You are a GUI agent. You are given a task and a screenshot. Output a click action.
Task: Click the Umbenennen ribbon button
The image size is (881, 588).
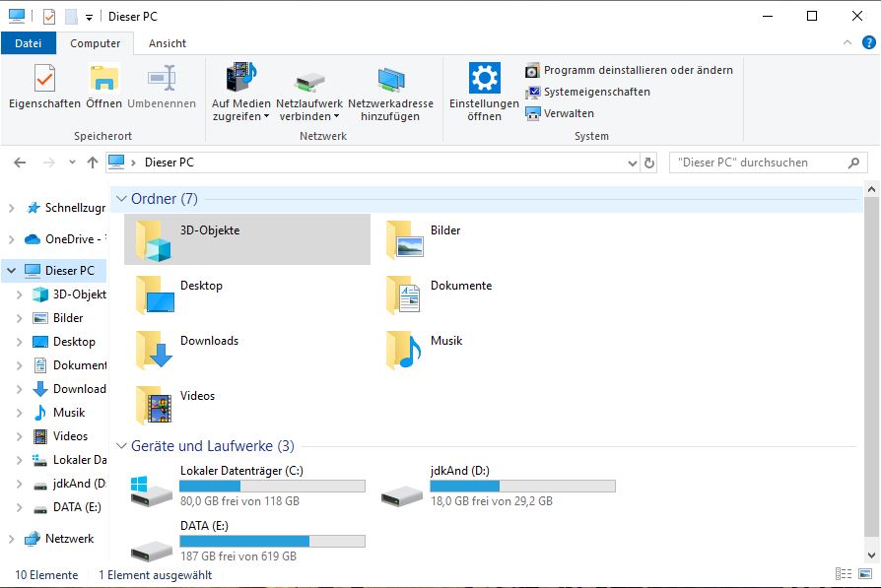(x=162, y=86)
